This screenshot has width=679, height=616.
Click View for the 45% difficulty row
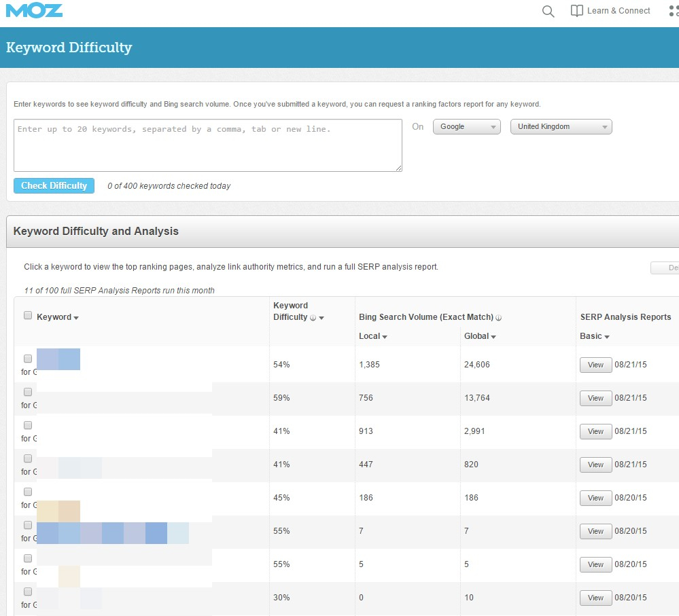click(x=595, y=498)
